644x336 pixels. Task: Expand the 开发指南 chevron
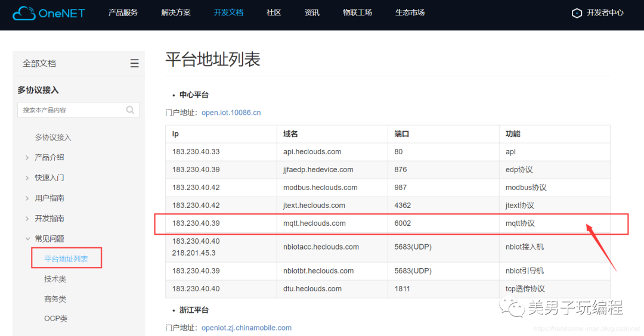[x=27, y=219]
